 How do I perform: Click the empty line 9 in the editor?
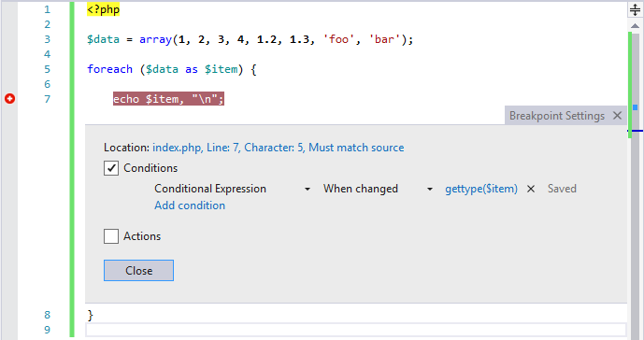(x=356, y=330)
